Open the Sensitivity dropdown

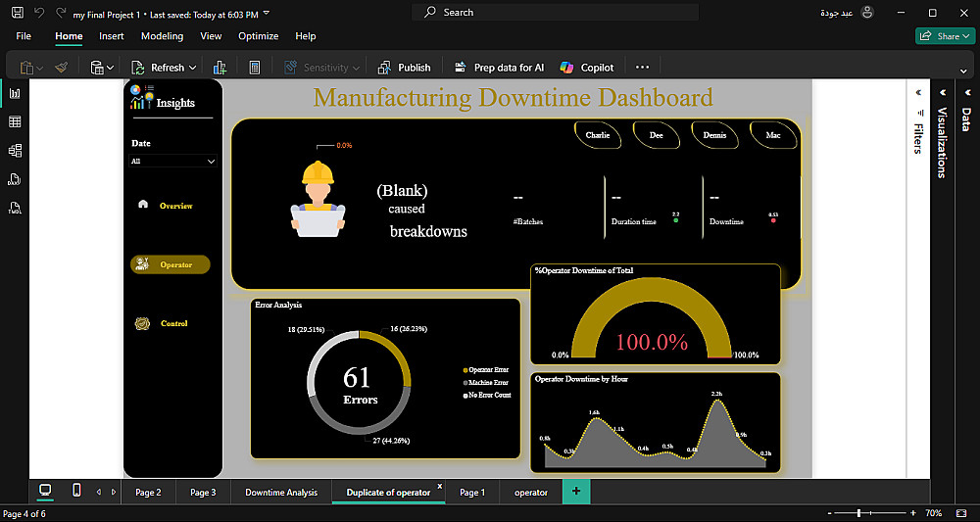[322, 68]
